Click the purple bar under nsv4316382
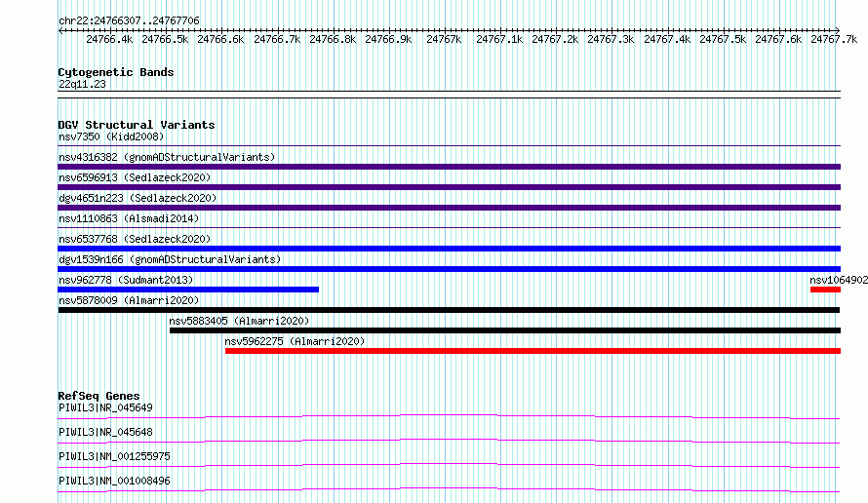The width and height of the screenshot is (868, 503). [x=449, y=167]
